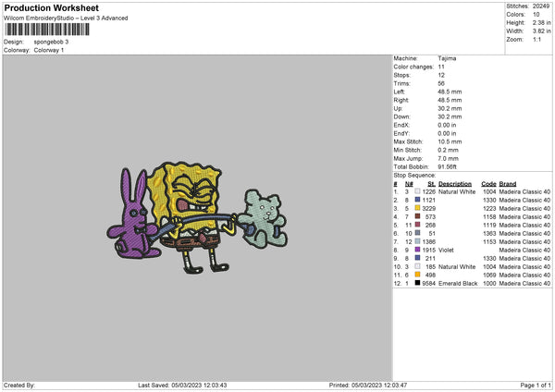Select the Zoom value '1:1'
Screen dimensions: 555x392
pos(536,39)
